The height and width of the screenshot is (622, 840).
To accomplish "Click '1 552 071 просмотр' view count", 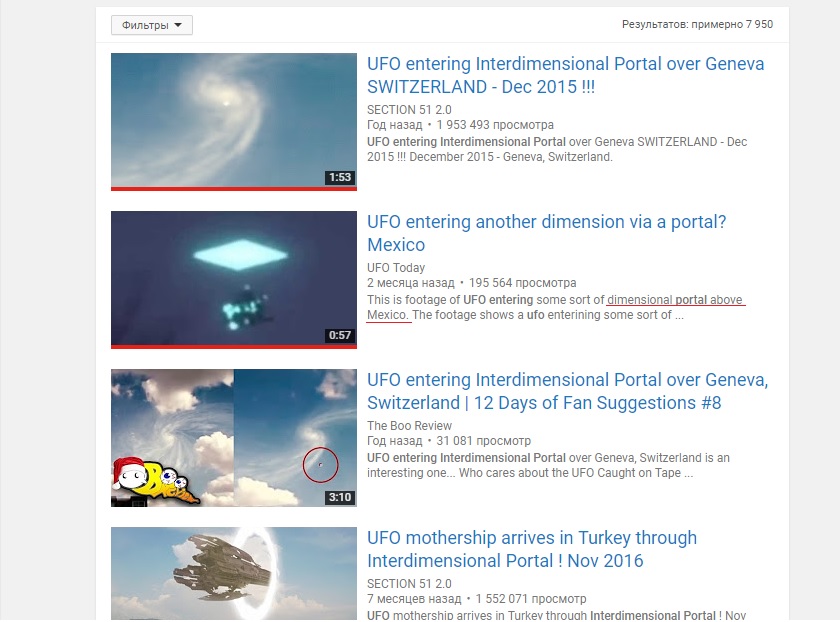I will [531, 599].
